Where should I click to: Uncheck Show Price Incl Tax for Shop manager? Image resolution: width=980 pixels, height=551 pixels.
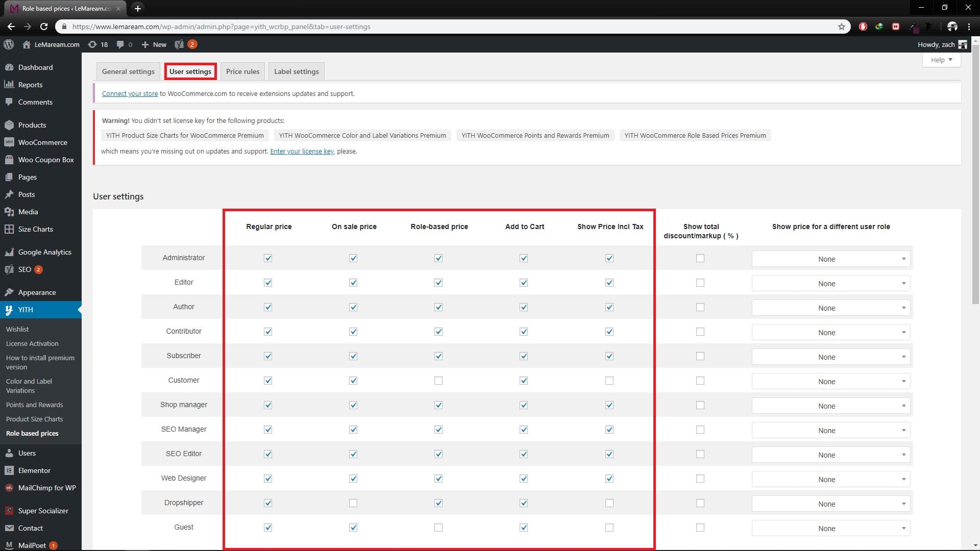[609, 405]
